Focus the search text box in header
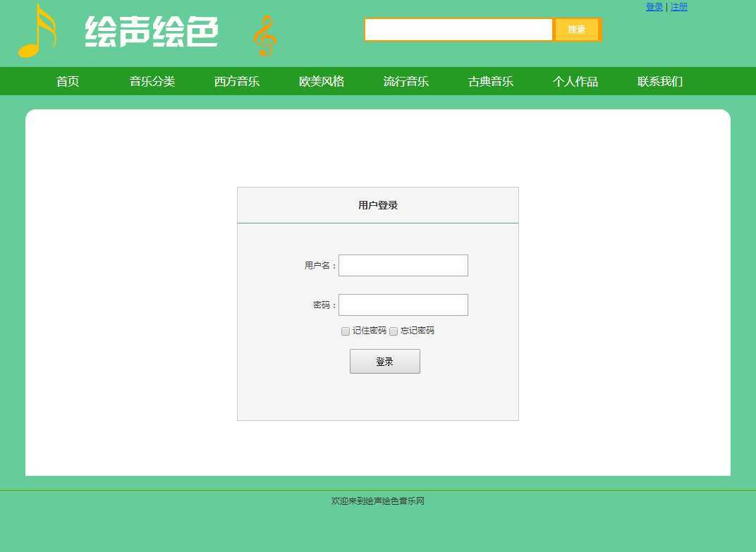This screenshot has width=756, height=552. [x=458, y=30]
